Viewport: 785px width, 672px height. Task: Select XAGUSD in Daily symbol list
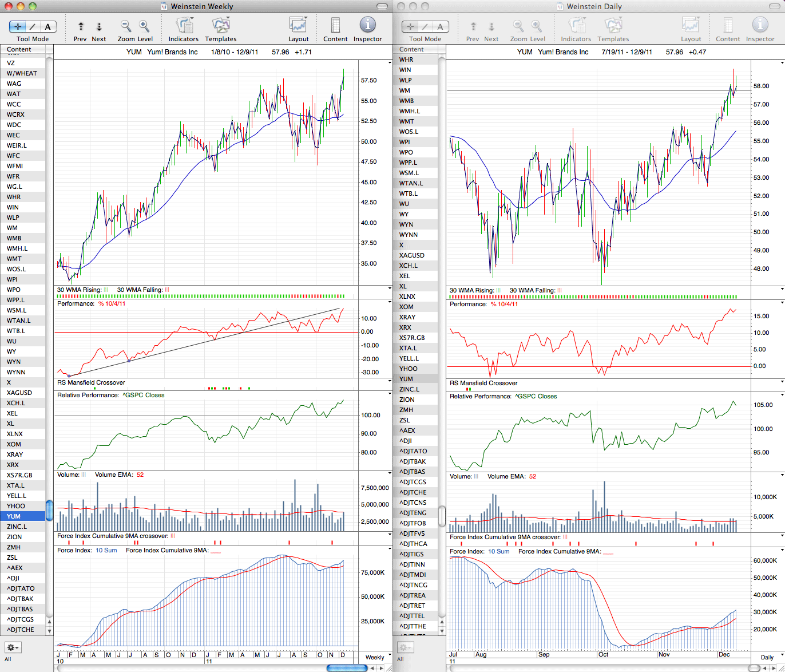pos(415,255)
